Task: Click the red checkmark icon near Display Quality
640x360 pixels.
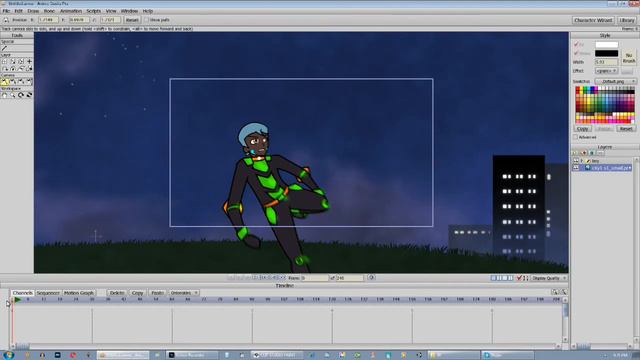Action: (x=519, y=278)
